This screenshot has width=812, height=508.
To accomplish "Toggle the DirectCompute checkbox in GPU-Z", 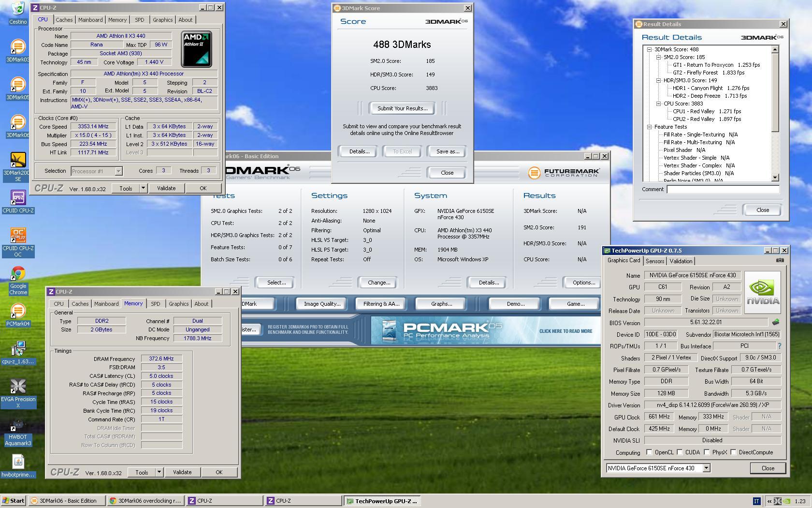I will [x=733, y=452].
